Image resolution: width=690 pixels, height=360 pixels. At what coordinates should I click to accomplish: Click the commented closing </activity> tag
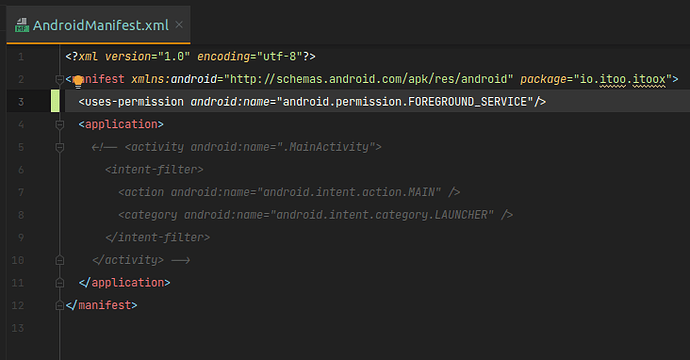click(128, 260)
